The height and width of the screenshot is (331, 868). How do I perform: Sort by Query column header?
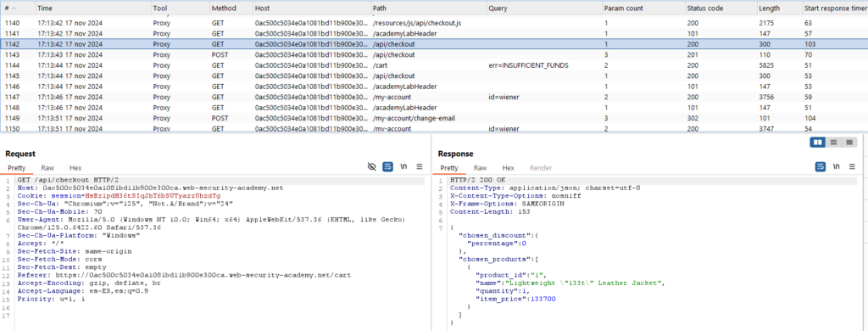[544, 8]
